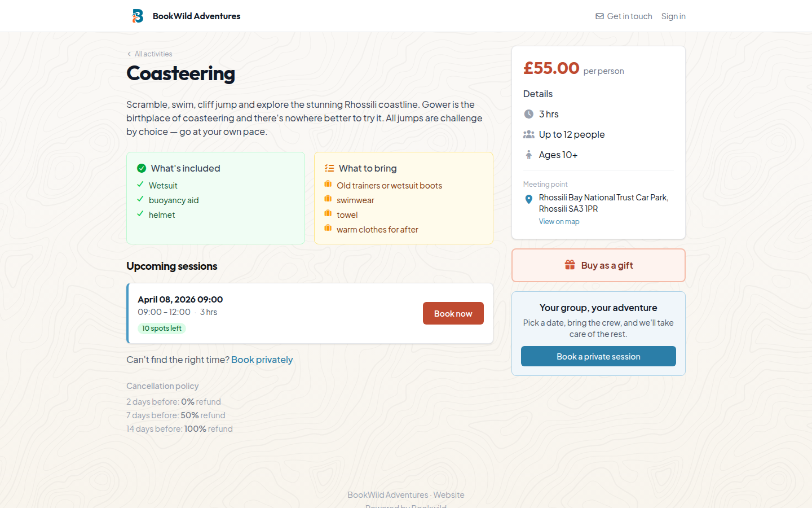Open the View on map link
Screen dimensions: 812x508
point(559,221)
